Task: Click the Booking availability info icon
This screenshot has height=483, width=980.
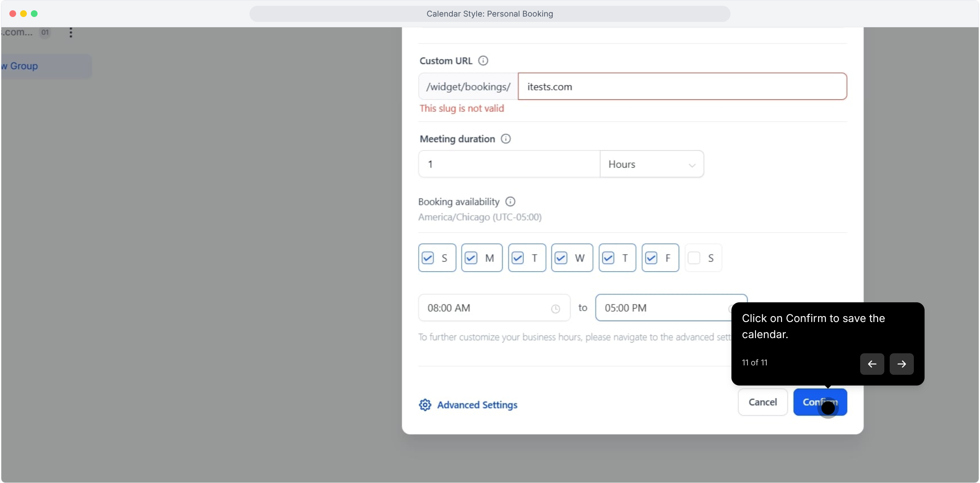Action: coord(510,202)
